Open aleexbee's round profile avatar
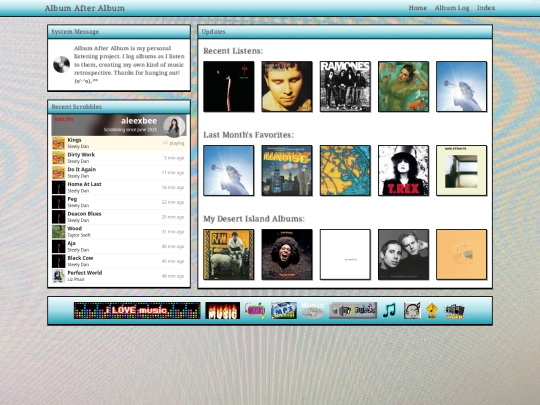 pos(174,126)
